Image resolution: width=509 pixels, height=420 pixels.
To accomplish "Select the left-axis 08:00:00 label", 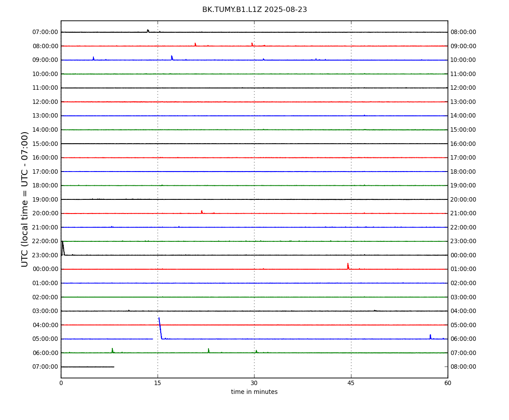I will pyautogui.click(x=46, y=46).
